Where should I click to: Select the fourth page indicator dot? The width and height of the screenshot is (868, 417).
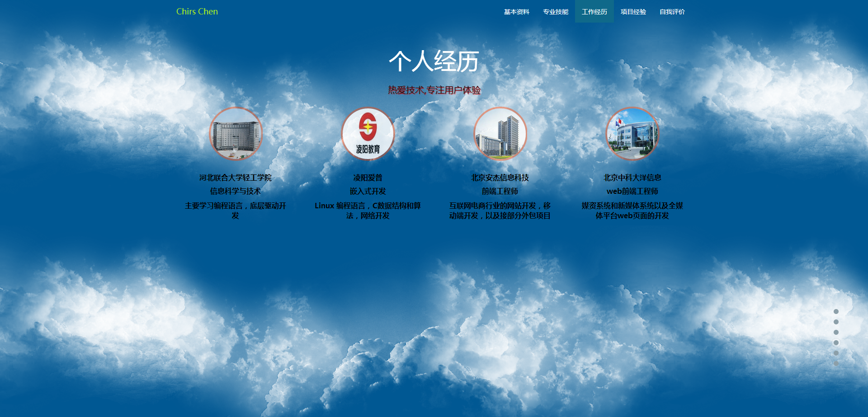[x=836, y=343]
